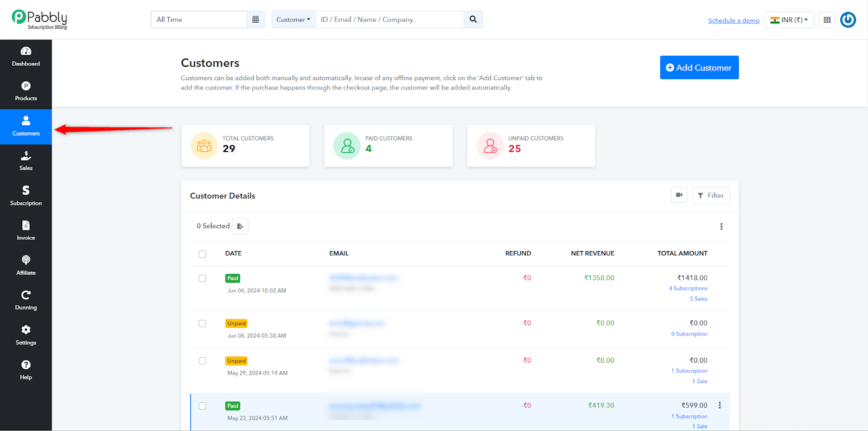Select the Jun 06, 2024 05:38 AM customer
The height and width of the screenshot is (431, 868).
(x=202, y=323)
